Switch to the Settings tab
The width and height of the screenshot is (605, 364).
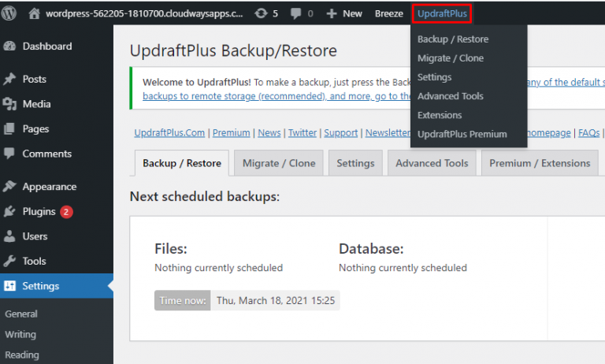355,163
